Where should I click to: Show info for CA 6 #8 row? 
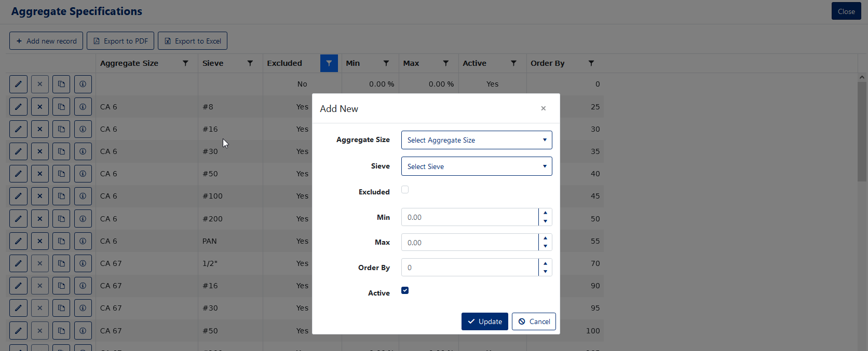pyautogui.click(x=83, y=107)
